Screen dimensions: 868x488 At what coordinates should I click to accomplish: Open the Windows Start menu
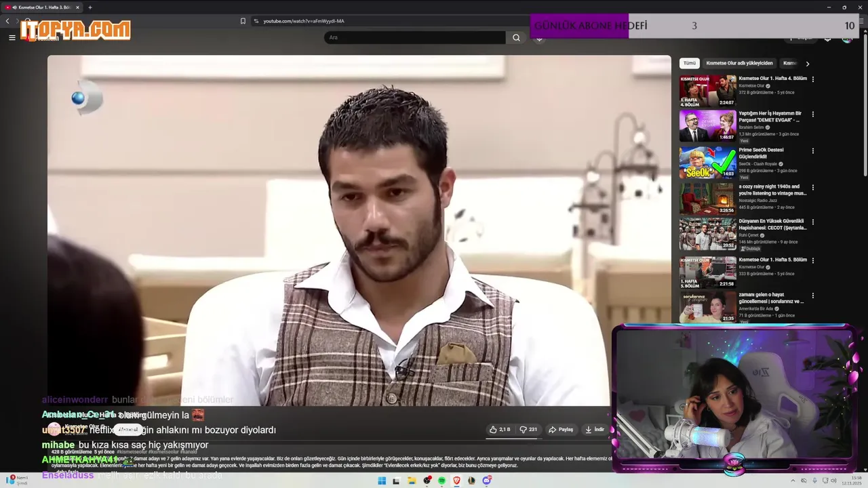pyautogui.click(x=382, y=481)
